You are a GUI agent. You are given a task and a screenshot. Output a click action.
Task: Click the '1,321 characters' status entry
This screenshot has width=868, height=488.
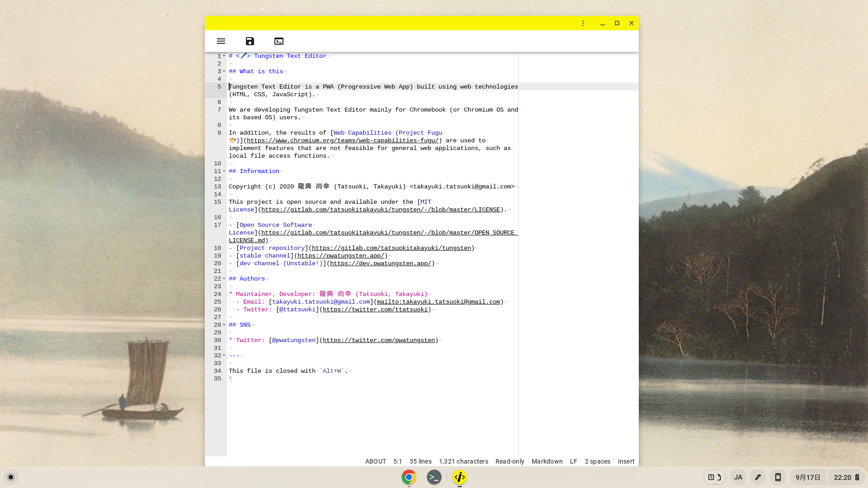463,461
